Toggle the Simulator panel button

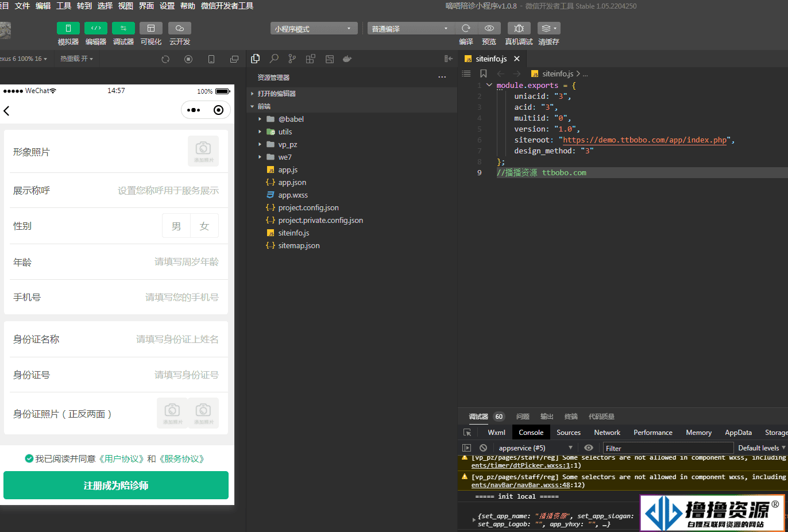[68, 28]
